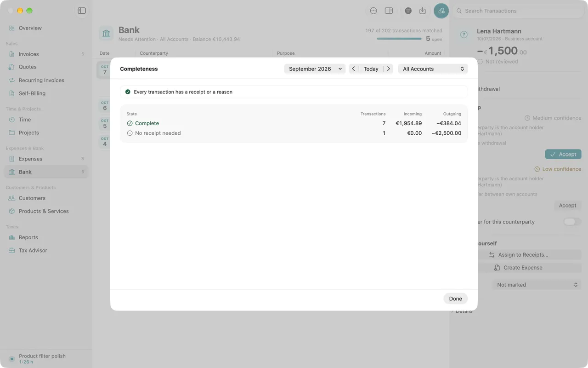588x368 pixels.
Task: Open the Not marked dropdown
Action: point(537,285)
